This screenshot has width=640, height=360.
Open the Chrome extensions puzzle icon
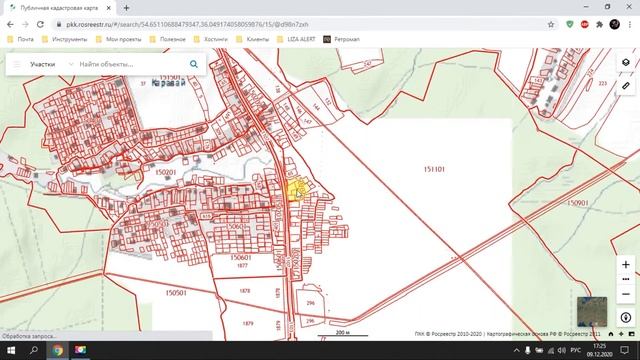click(599, 24)
